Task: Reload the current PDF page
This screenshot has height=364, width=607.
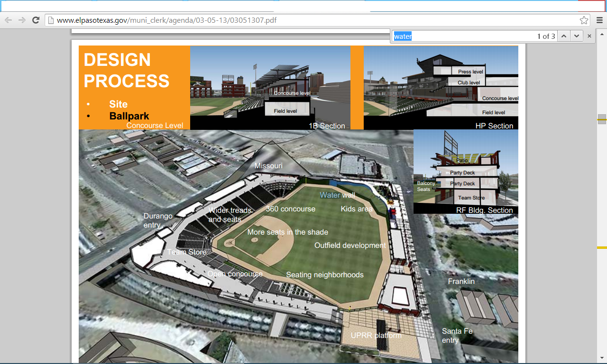Action: pyautogui.click(x=36, y=20)
